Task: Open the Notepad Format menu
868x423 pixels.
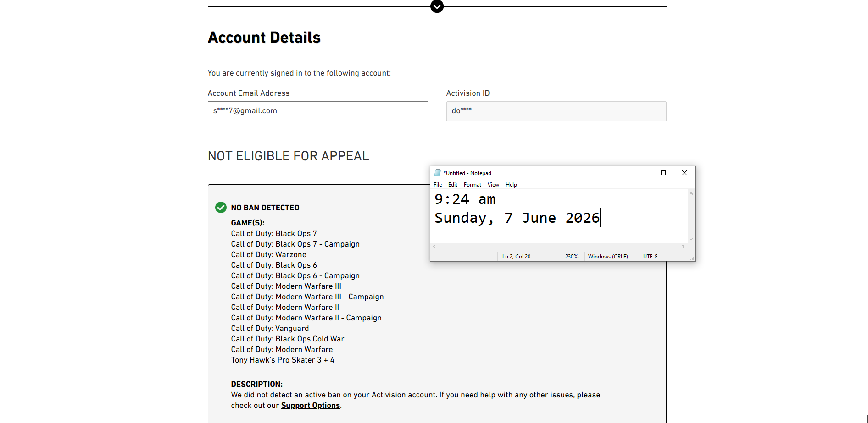Action: [x=473, y=185]
